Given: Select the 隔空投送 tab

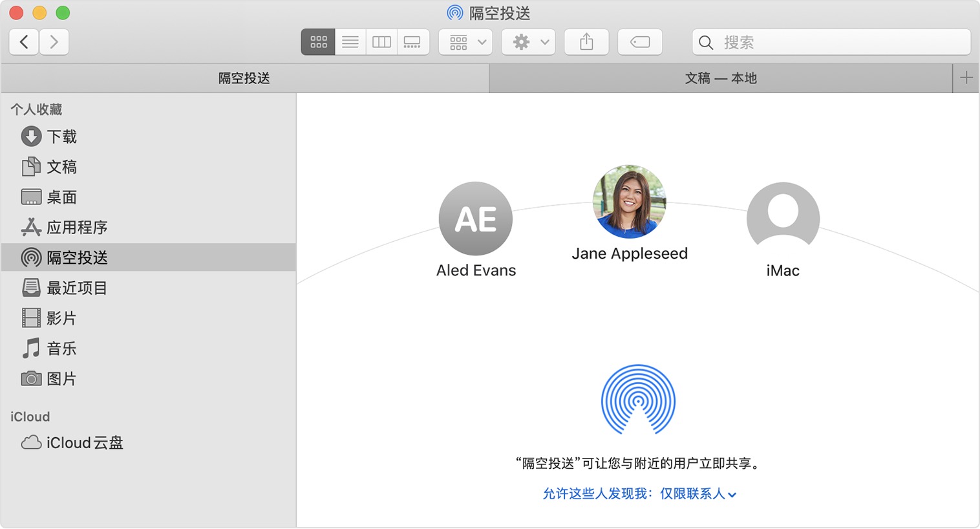Looking at the screenshot, I should 244,78.
